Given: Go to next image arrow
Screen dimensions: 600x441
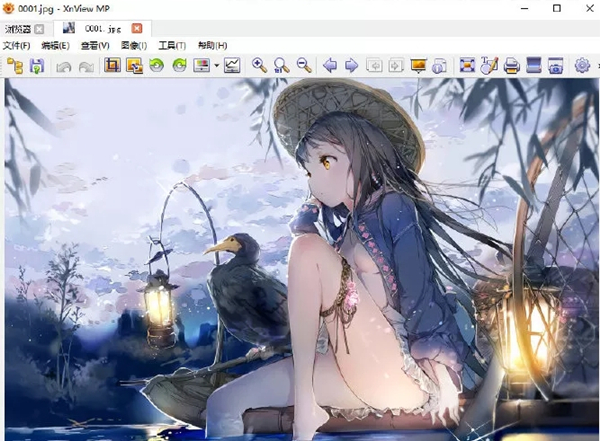Looking at the screenshot, I should tap(351, 66).
